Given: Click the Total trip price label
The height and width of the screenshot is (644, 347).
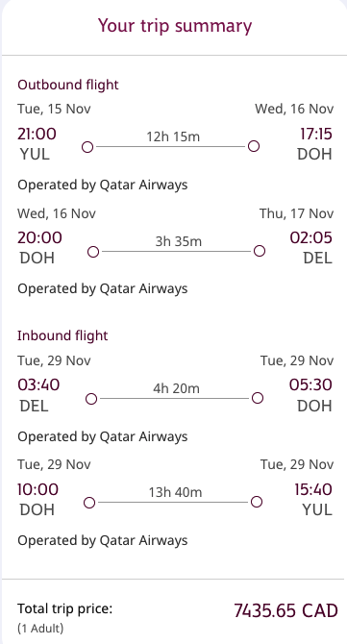Looking at the screenshot, I should (65, 608).
